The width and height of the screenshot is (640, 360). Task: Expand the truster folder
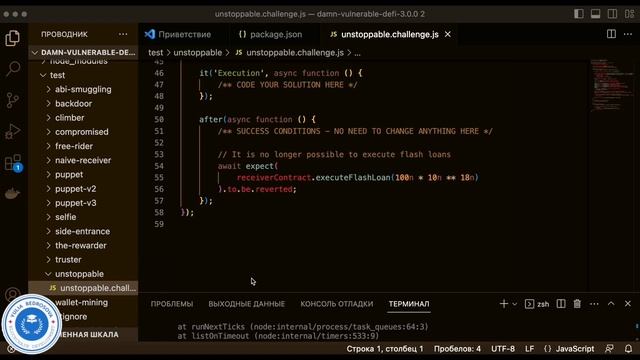[84, 260]
